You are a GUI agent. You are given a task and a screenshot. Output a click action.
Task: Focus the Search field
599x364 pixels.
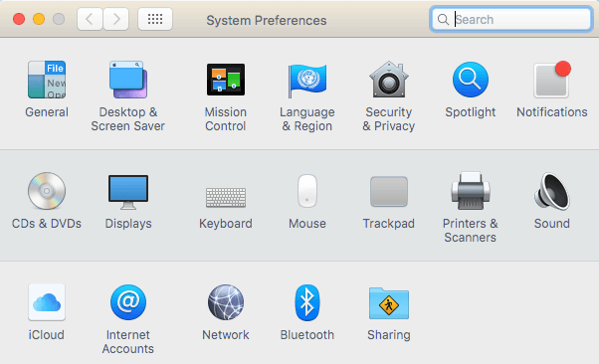click(x=511, y=19)
